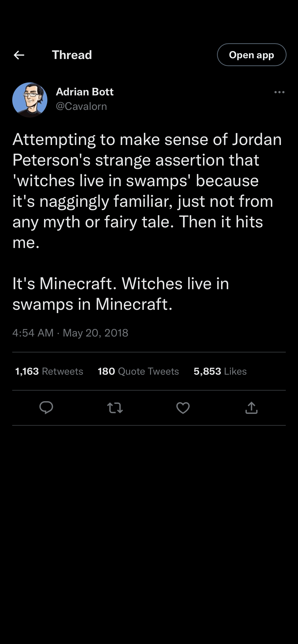Open Adrian Bott's profile via display name
This screenshot has height=644, width=298.
(x=85, y=92)
